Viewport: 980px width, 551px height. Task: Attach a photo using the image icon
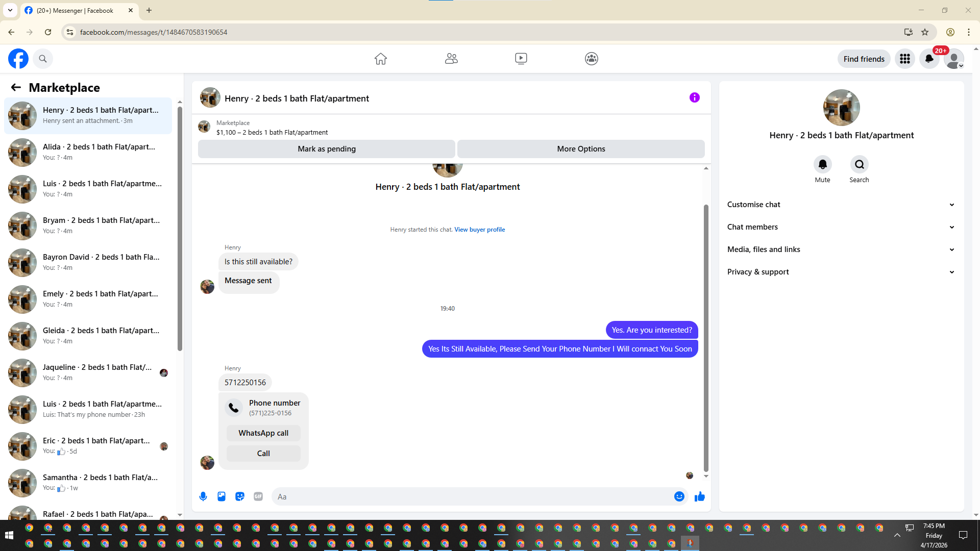pyautogui.click(x=222, y=496)
